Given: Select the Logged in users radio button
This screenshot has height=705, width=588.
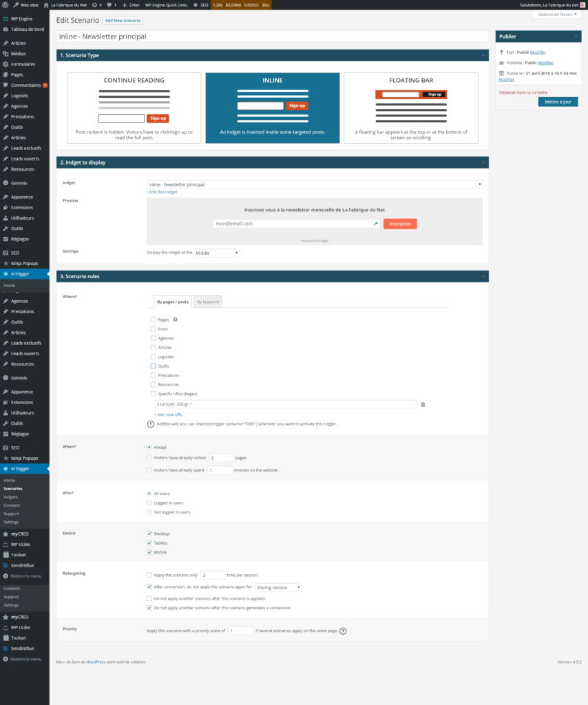Looking at the screenshot, I should [x=149, y=503].
